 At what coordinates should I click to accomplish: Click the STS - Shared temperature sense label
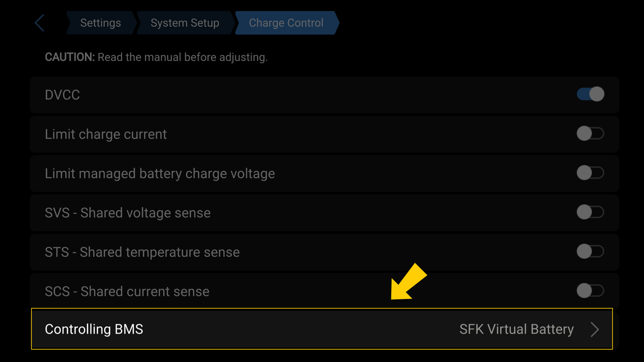click(142, 252)
